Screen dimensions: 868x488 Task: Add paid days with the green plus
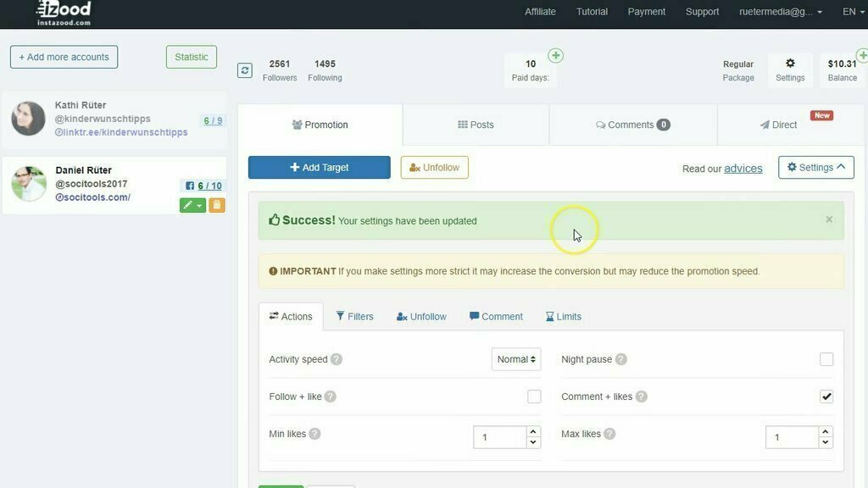[x=555, y=55]
